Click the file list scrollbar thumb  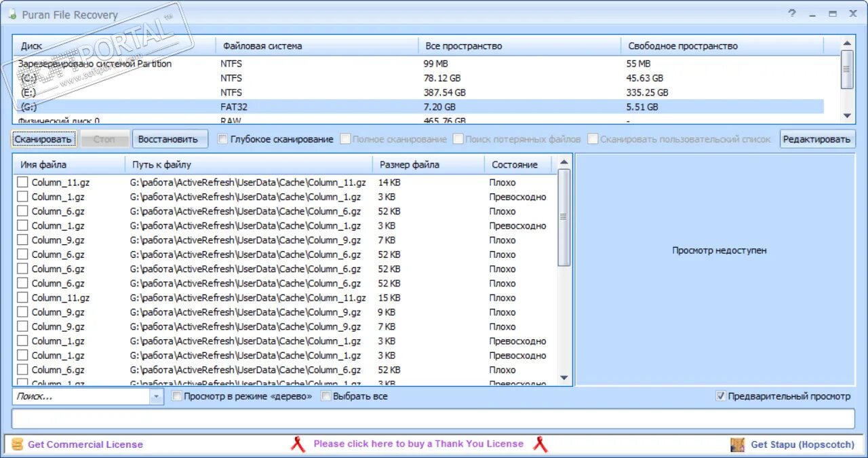pos(564,217)
